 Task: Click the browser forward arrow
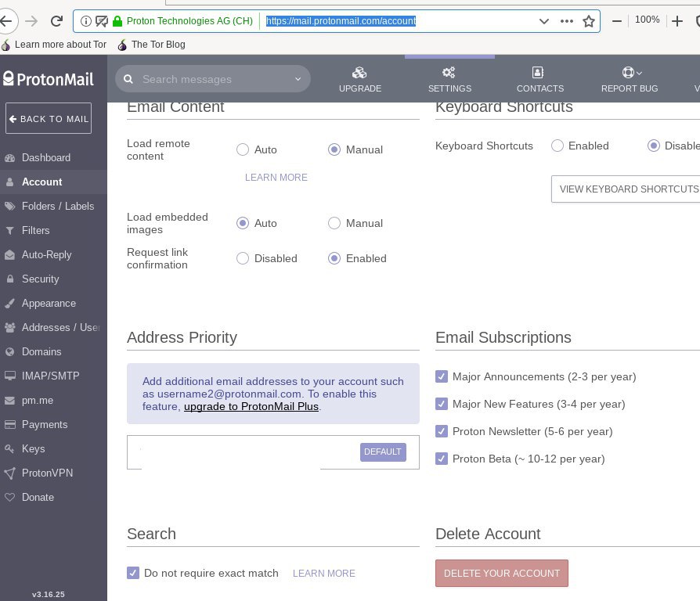[31, 20]
